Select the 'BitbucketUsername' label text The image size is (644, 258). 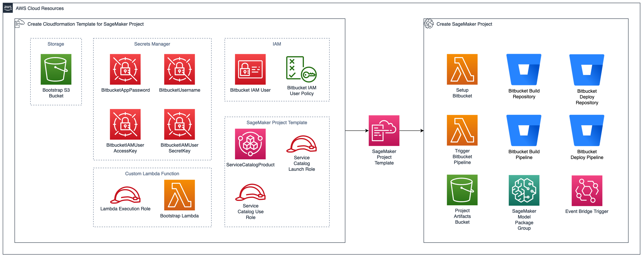pyautogui.click(x=180, y=90)
